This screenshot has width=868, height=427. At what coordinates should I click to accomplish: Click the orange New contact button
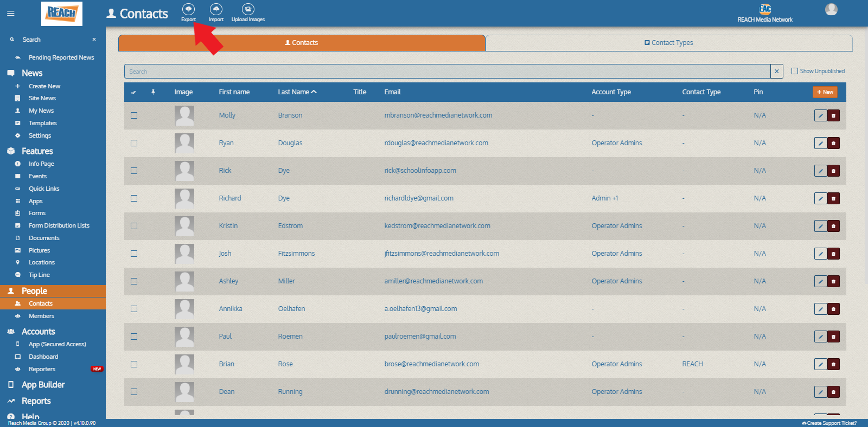point(825,92)
